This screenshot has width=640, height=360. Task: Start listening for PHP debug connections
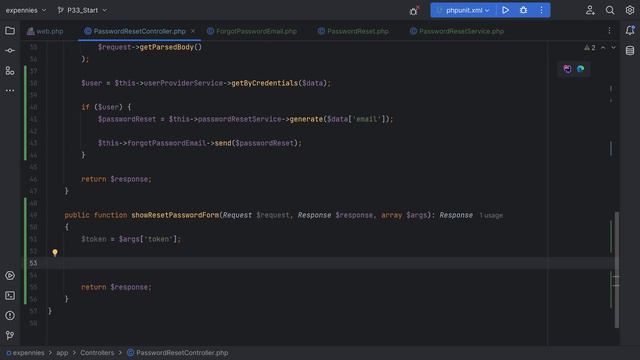[414, 11]
